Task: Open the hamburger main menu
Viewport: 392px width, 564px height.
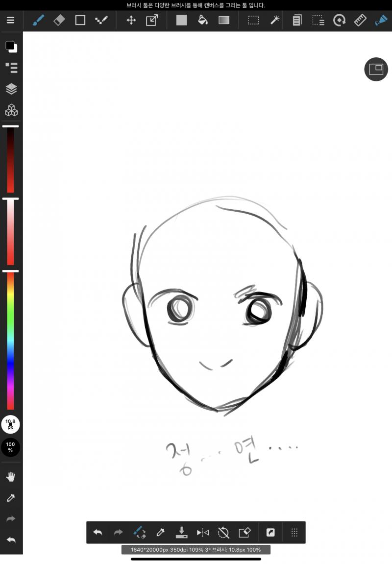Action: (10, 20)
